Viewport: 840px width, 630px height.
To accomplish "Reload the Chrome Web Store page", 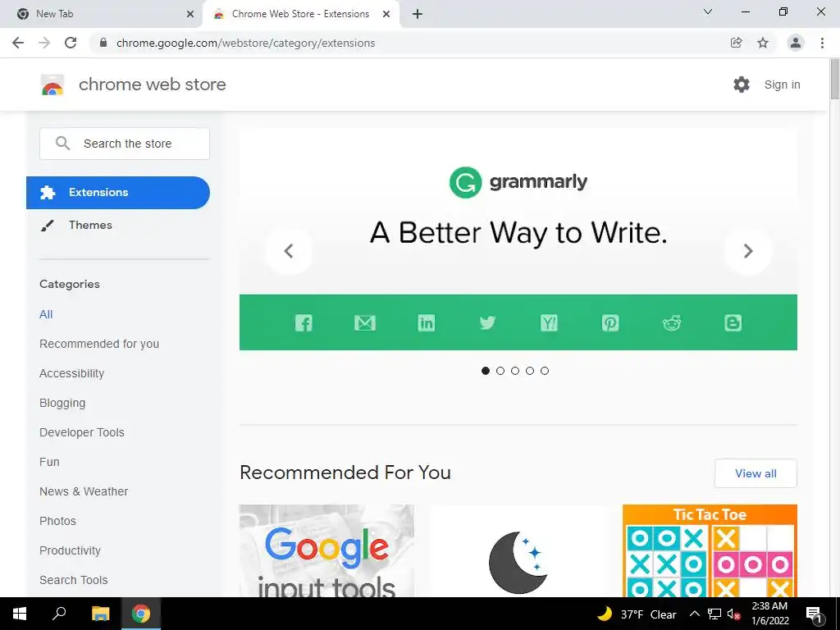I will tap(71, 43).
